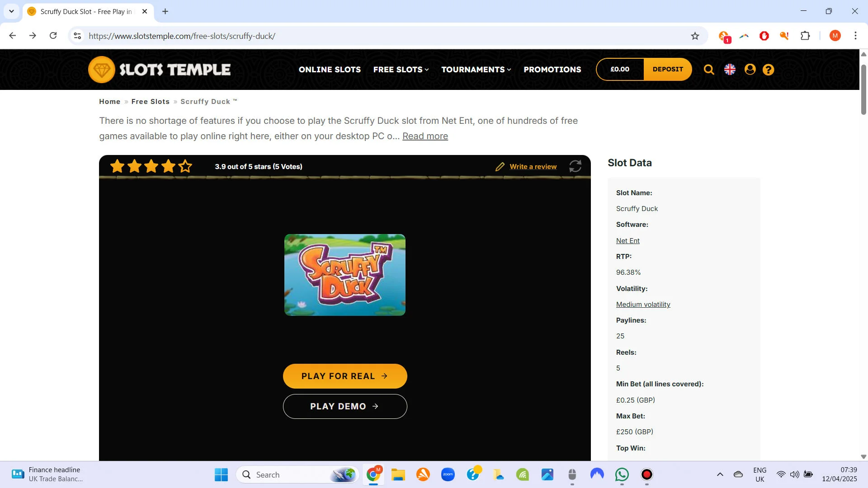The image size is (868, 488).
Task: Open the Online Slots menu item
Action: (x=330, y=70)
